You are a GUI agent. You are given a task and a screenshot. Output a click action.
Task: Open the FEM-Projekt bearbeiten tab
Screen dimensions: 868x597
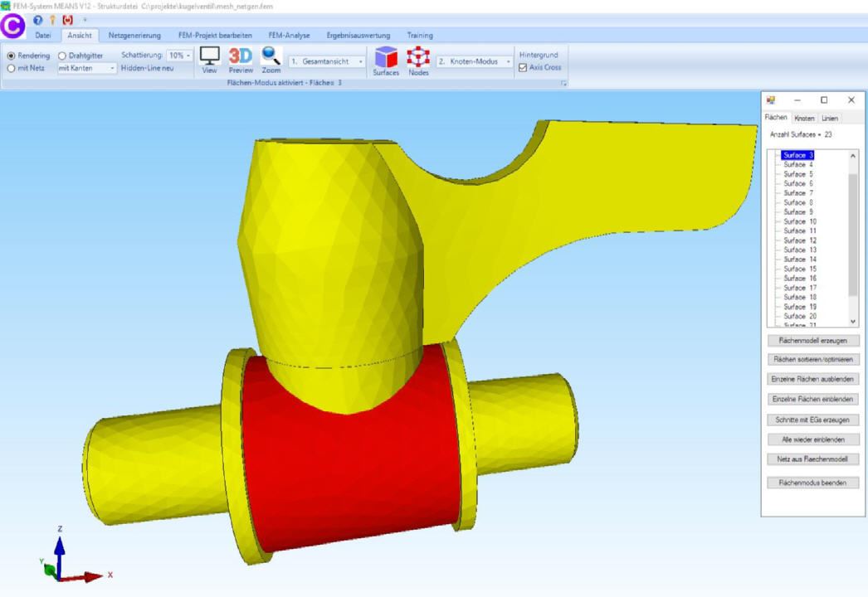215,36
